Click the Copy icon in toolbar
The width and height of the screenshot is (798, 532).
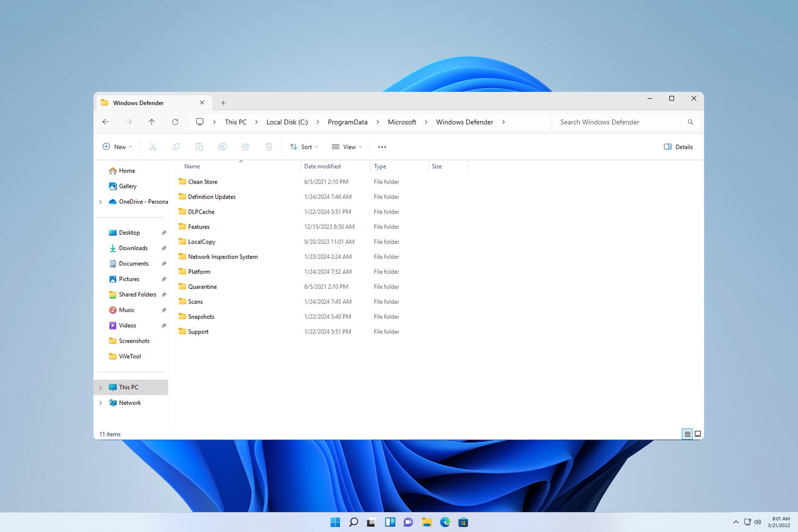(176, 147)
